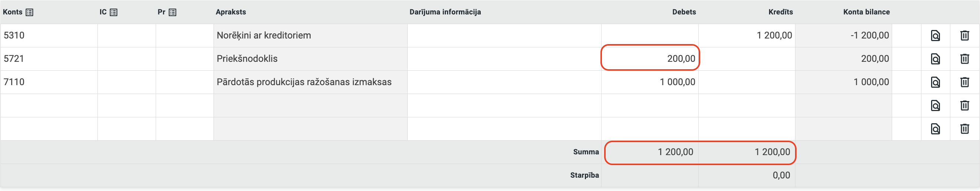Image resolution: width=980 pixels, height=191 pixels.
Task: Select the IC cell of account 7110 row
Action: [x=127, y=82]
